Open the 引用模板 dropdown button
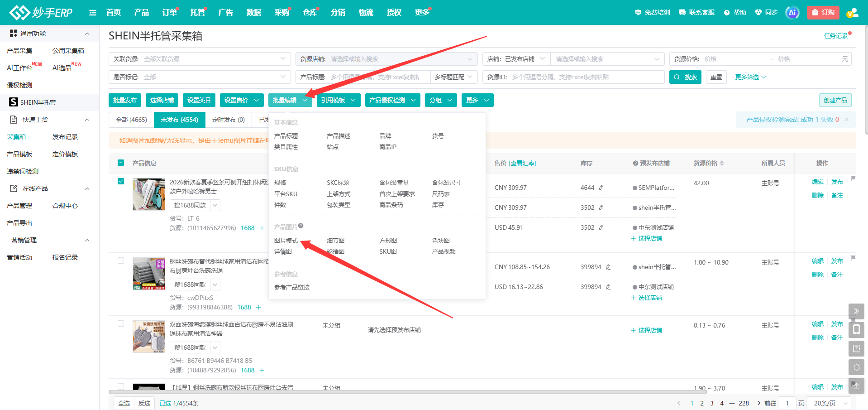Image resolution: width=868 pixels, height=410 pixels. (x=339, y=100)
